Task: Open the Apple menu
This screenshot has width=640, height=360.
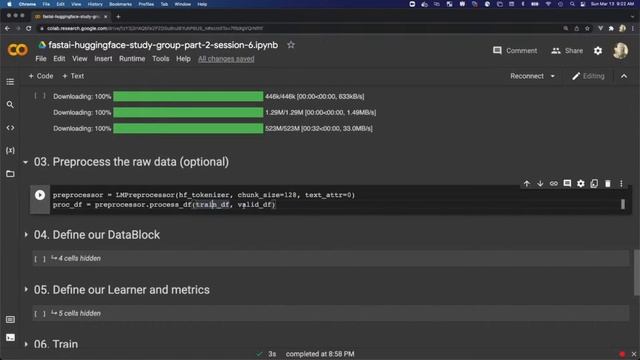Action: pos(9,4)
